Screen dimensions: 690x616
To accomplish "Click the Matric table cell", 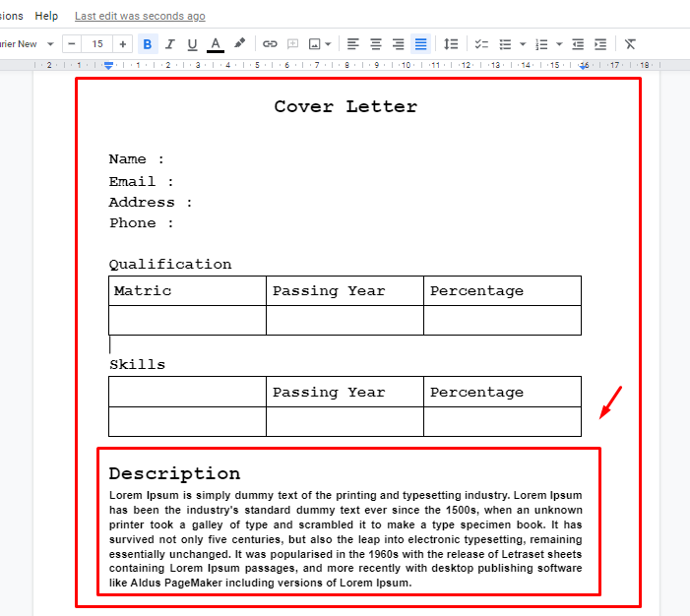I will coord(187,291).
